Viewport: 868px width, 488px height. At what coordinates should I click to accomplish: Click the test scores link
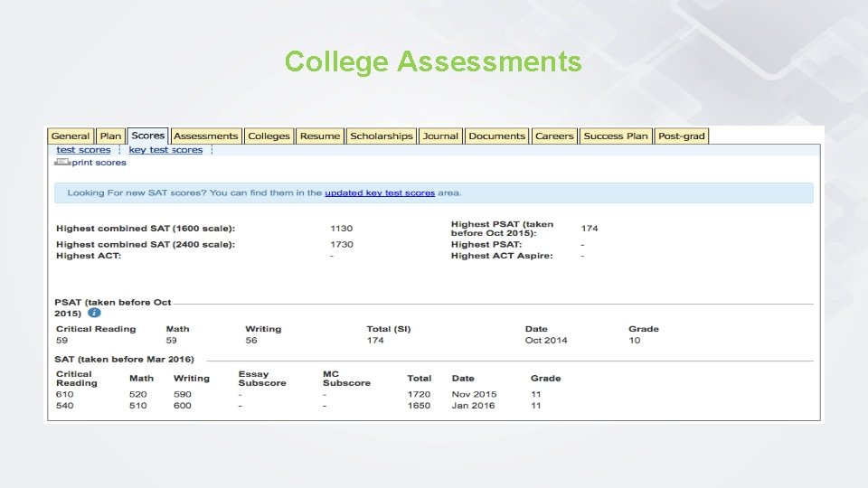click(x=83, y=150)
